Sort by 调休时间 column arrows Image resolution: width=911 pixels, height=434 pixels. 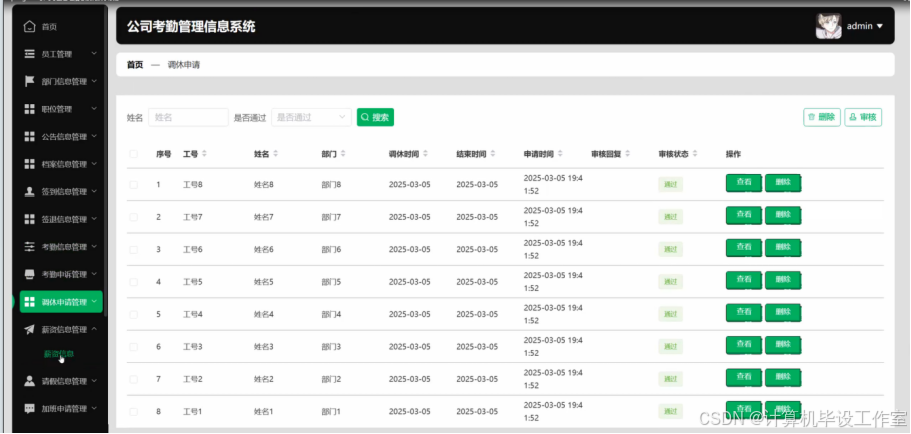point(425,154)
